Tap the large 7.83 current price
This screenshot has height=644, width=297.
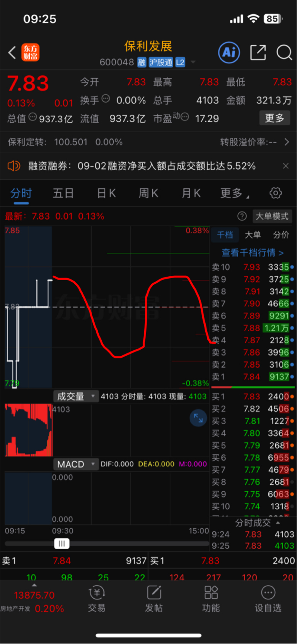coord(28,83)
